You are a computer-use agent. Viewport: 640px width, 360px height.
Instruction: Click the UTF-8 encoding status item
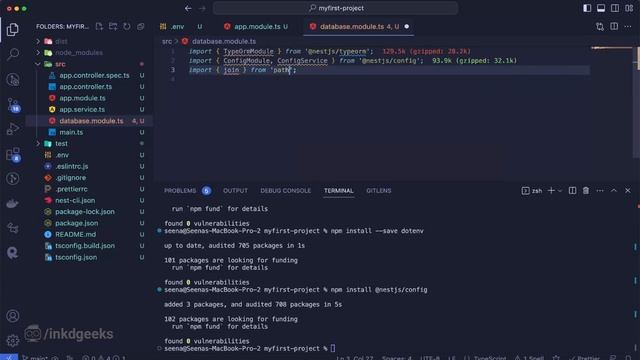pyautogui.click(x=429, y=358)
